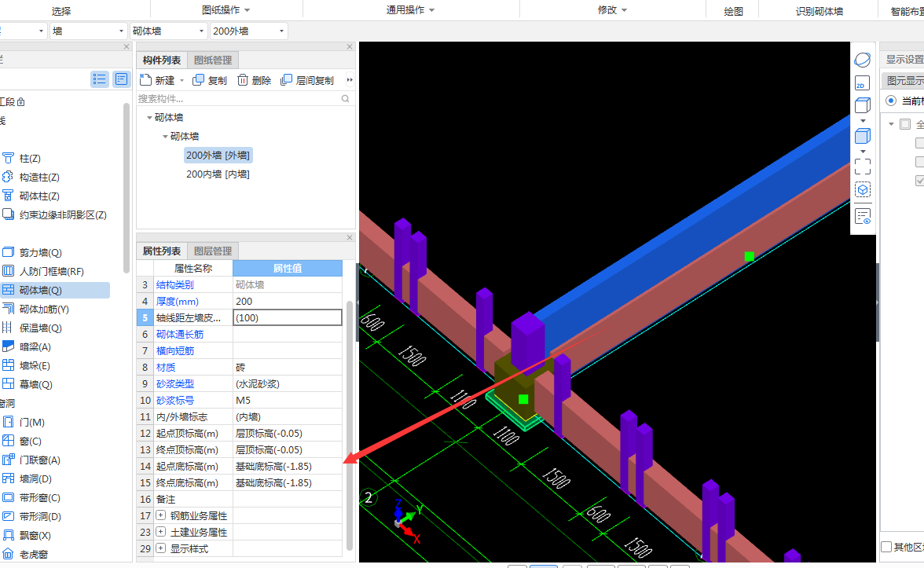Switch to the 构件列表 tab

point(162,60)
